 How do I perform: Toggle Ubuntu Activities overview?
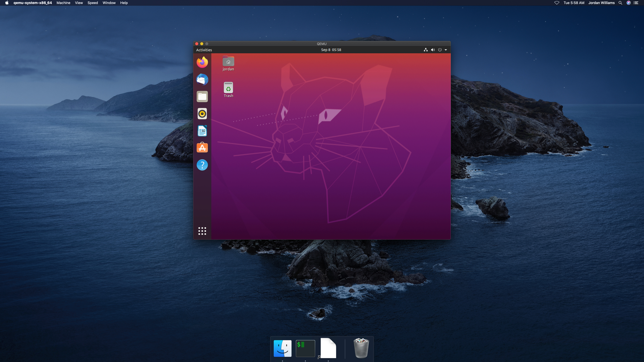(204, 50)
